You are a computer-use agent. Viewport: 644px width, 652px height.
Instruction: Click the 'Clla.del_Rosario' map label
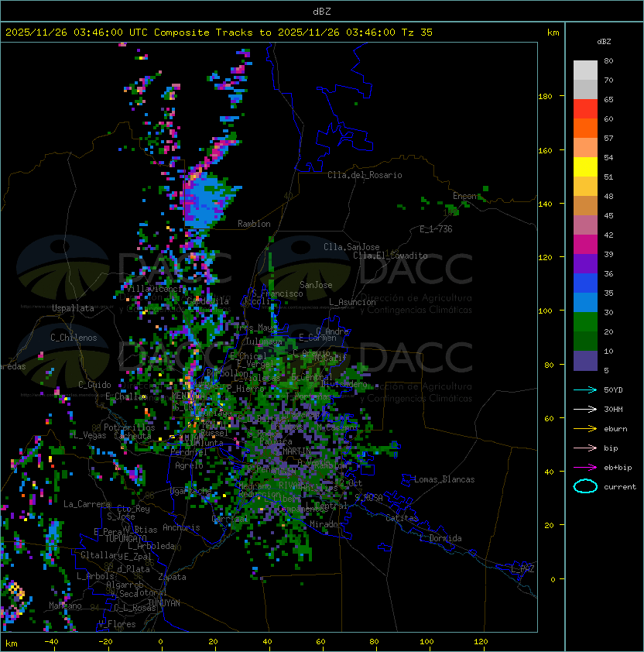pyautogui.click(x=365, y=175)
